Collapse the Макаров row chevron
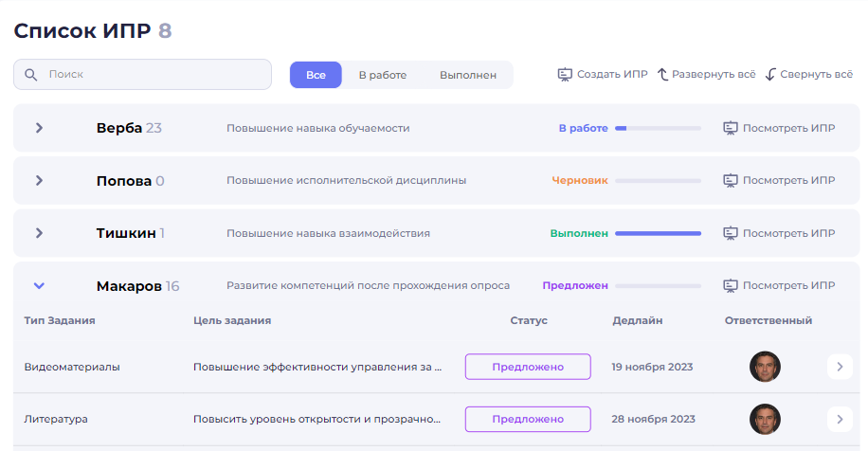The height and width of the screenshot is (451, 868). coord(39,285)
